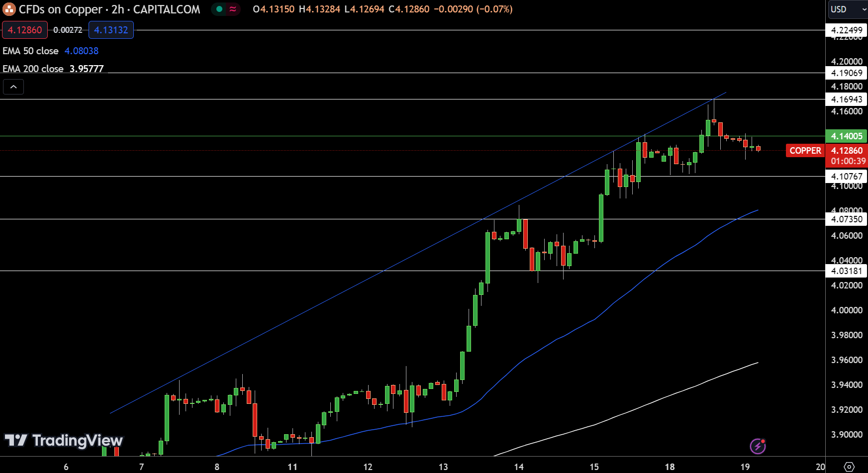Image resolution: width=868 pixels, height=473 pixels.
Task: Select horizontal line label 4.03181
Action: pyautogui.click(x=847, y=271)
